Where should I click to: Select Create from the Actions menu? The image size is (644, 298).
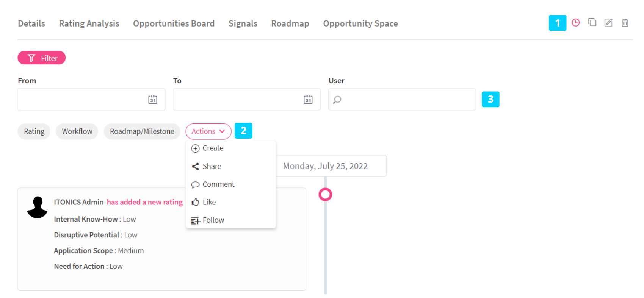[x=213, y=148]
